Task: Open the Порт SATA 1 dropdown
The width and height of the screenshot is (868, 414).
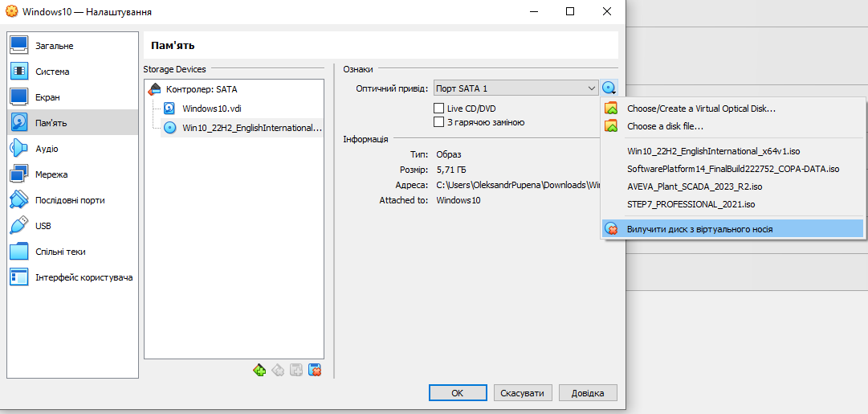Action: pyautogui.click(x=516, y=88)
